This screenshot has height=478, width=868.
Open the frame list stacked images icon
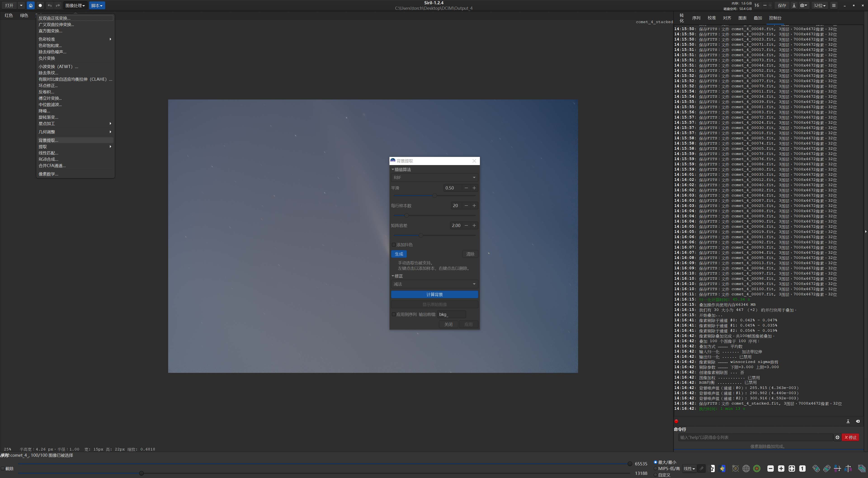tap(862, 469)
